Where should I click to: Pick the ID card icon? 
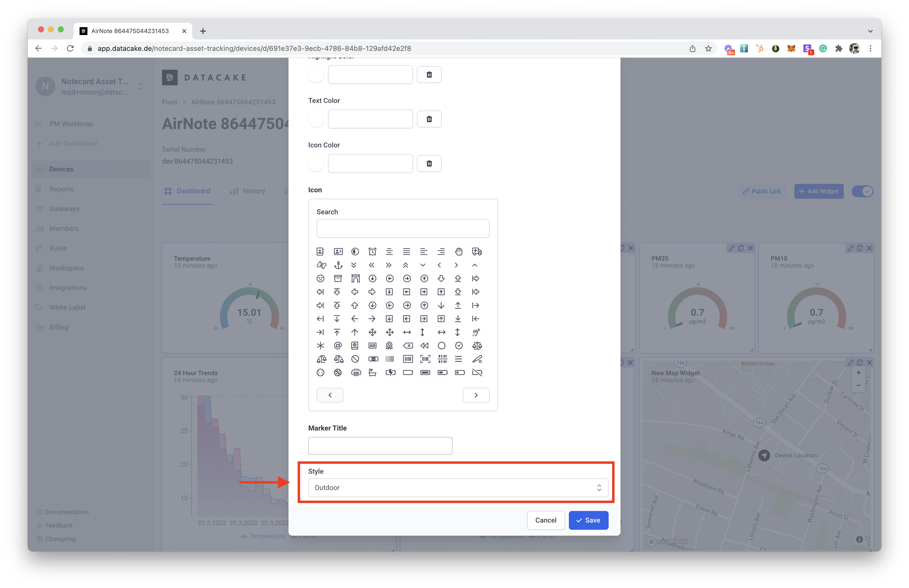point(338,252)
